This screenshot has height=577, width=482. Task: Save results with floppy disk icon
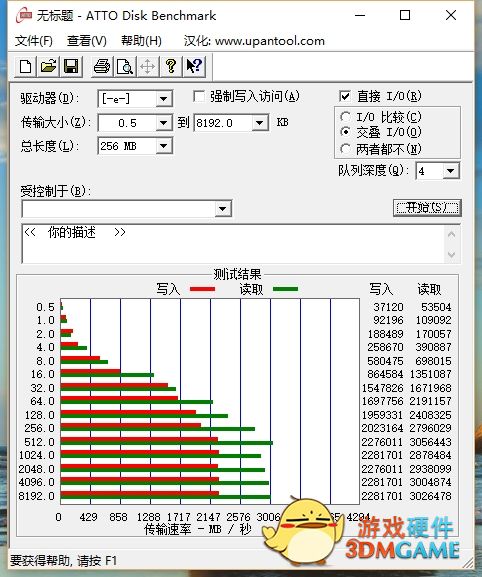[x=71, y=67]
